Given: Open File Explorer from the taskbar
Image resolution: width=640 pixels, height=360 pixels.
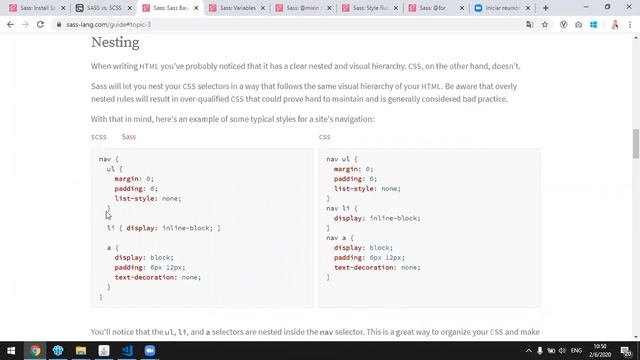Looking at the screenshot, I should click(81, 351).
